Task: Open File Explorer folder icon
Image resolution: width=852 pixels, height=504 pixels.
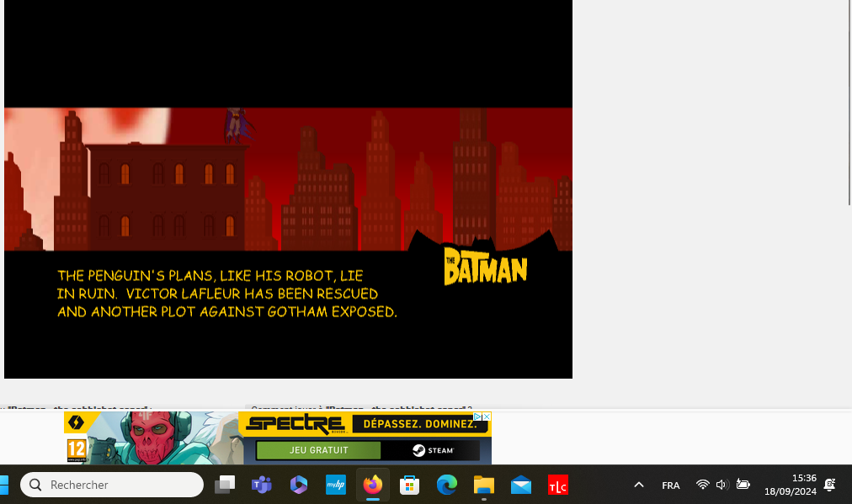Action: point(483,485)
